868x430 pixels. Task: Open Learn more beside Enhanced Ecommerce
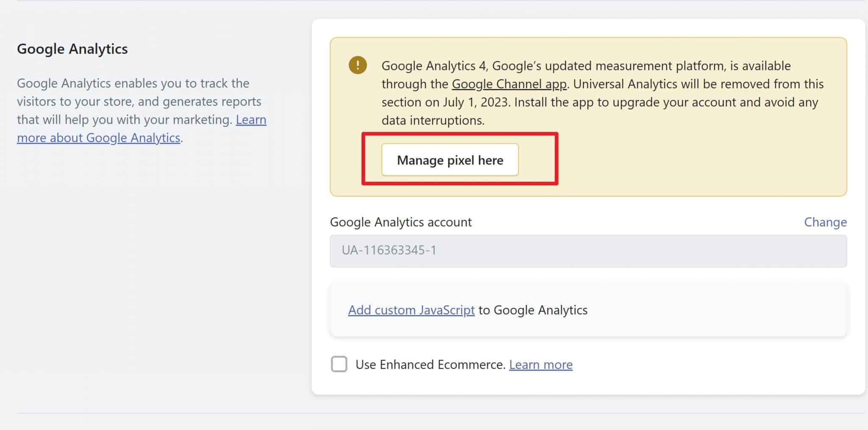click(x=541, y=365)
